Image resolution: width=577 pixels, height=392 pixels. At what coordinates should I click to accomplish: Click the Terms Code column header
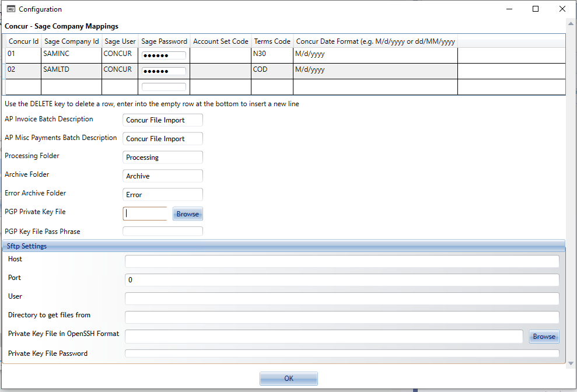pyautogui.click(x=272, y=41)
